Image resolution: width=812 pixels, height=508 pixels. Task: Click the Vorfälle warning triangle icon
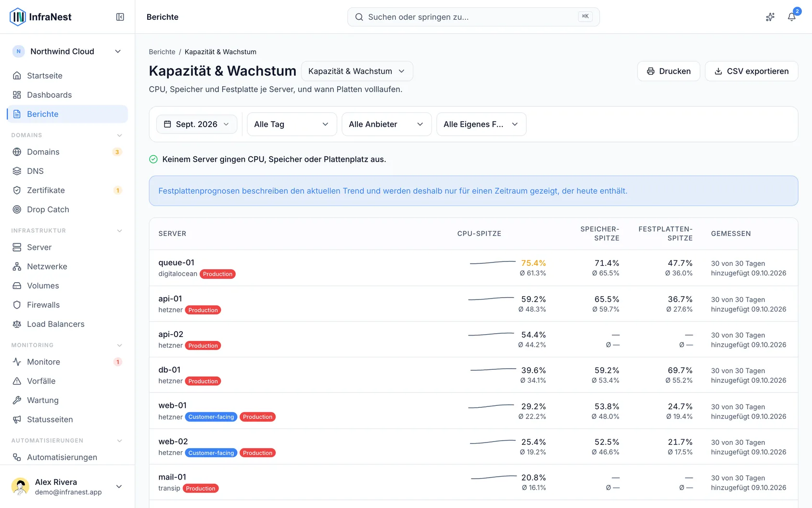tap(17, 381)
